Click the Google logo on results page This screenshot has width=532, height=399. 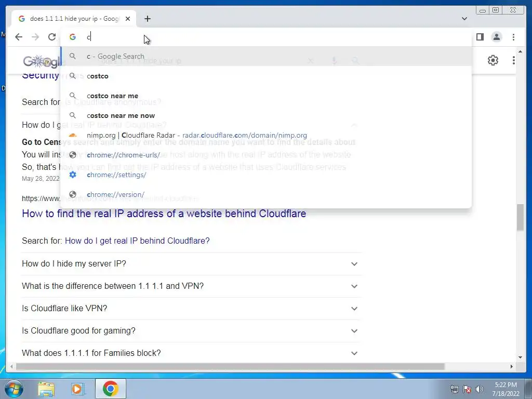click(42, 61)
